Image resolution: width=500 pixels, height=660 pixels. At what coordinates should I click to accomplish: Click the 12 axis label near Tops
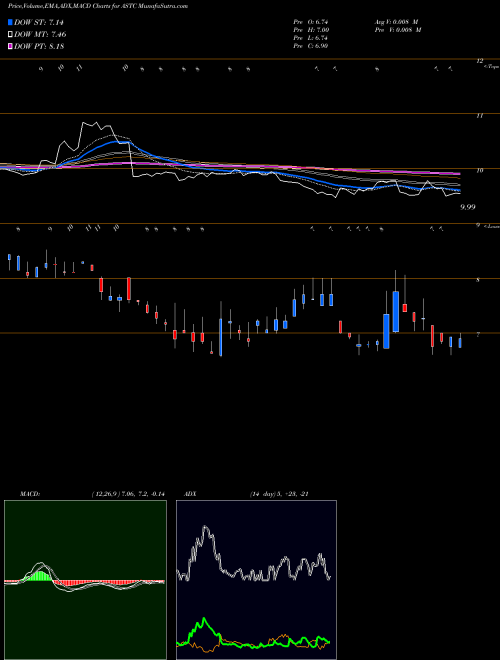pos(479,61)
